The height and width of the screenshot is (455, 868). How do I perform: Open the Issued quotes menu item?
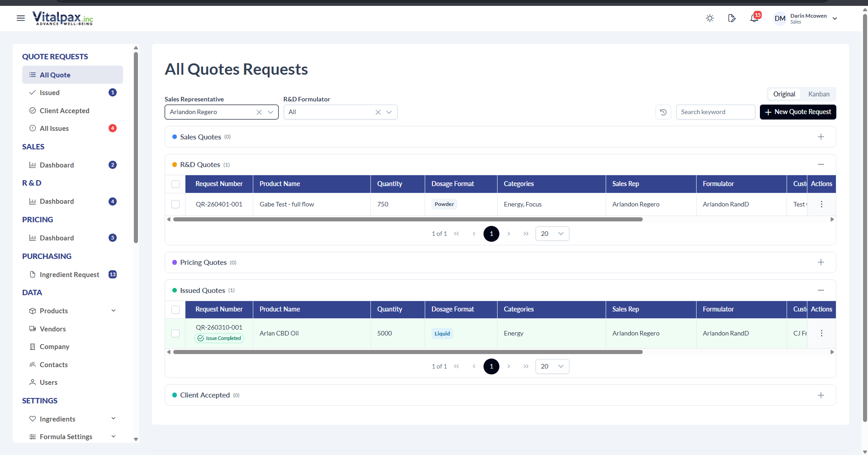pos(50,92)
